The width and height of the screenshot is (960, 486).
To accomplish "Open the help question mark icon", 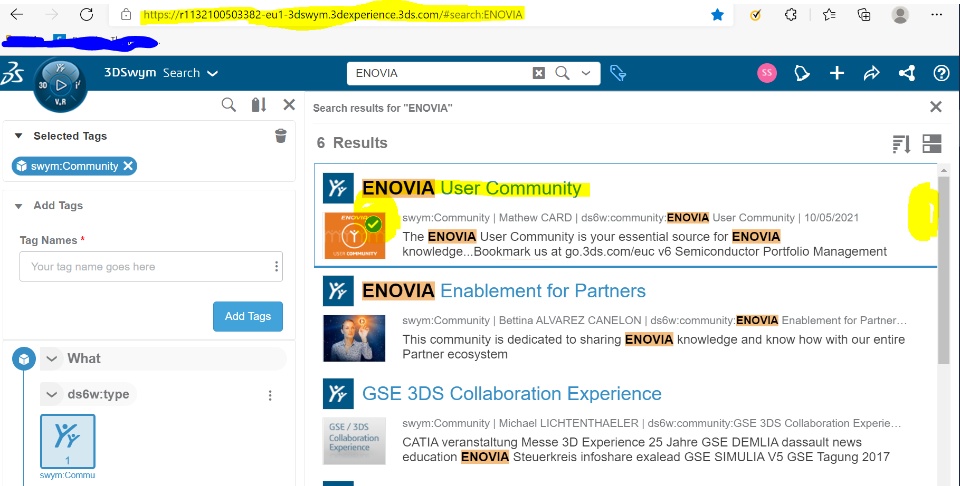I will 941,73.
